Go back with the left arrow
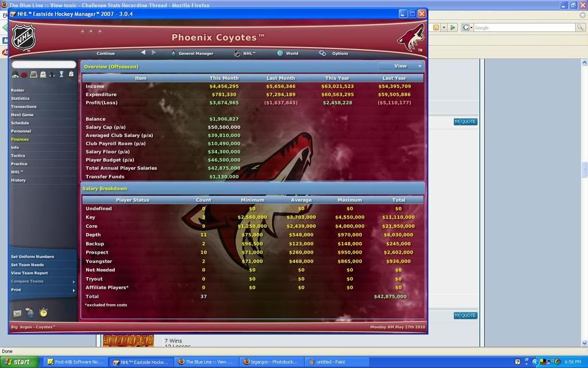Viewport: 588px width, 368px height. [x=143, y=52]
